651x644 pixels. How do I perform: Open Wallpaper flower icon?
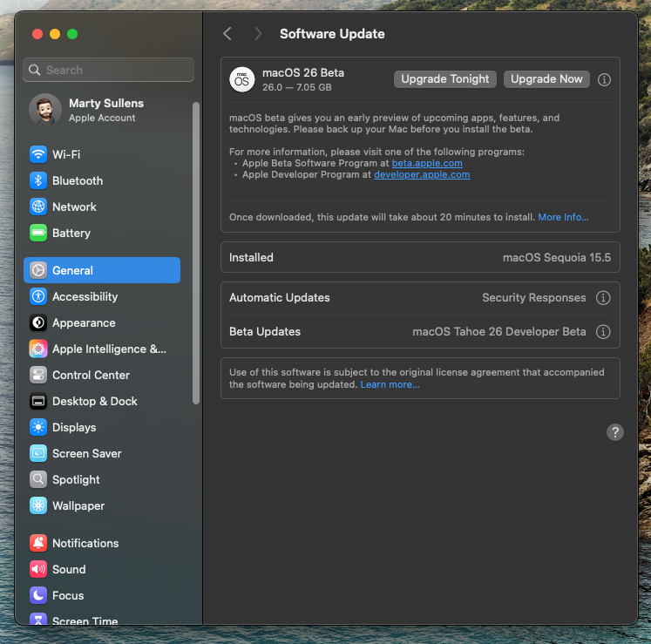pyautogui.click(x=38, y=505)
